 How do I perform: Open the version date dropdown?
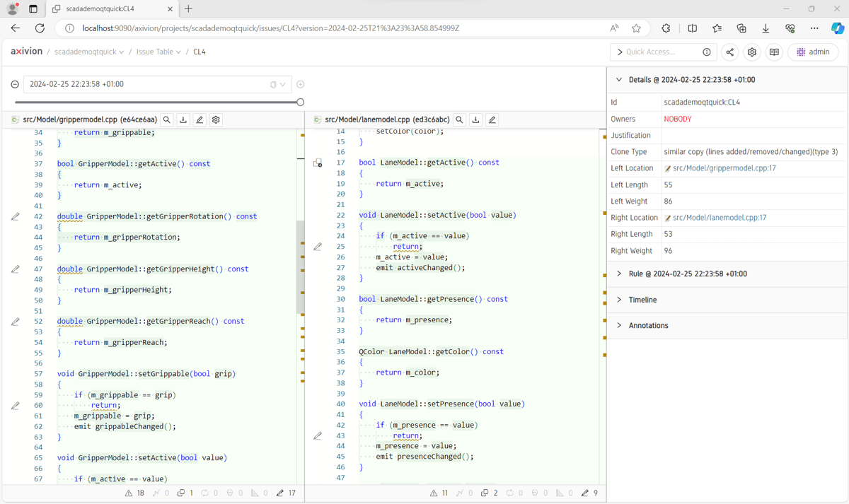[x=282, y=84]
